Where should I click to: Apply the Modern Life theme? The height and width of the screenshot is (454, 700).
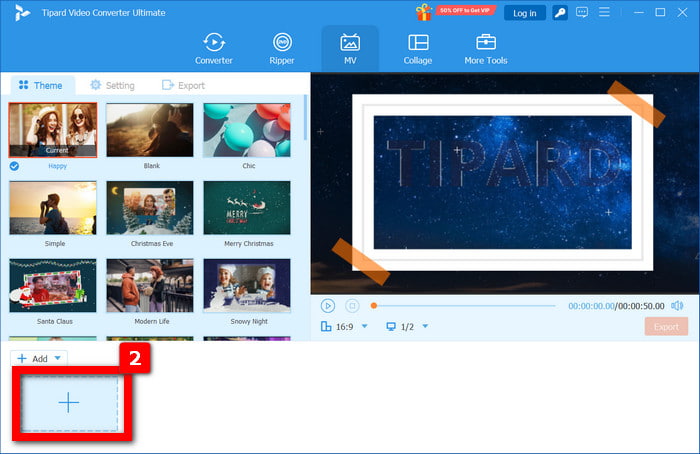tap(150, 285)
